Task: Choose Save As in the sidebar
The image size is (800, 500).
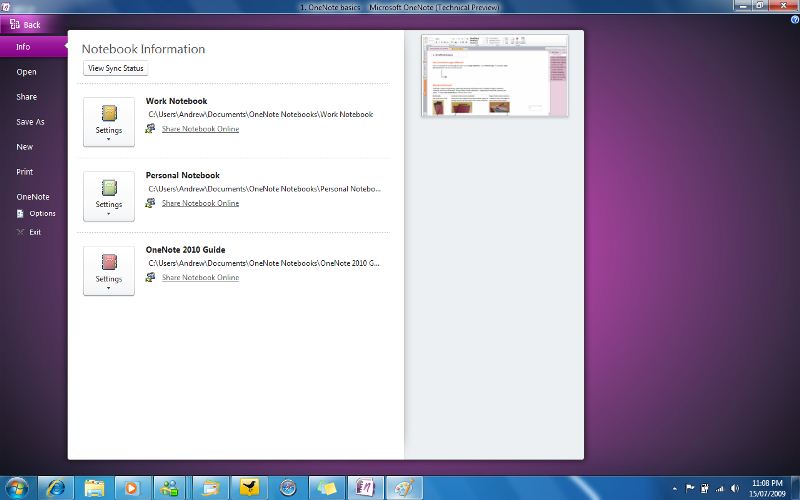Action: [30, 122]
